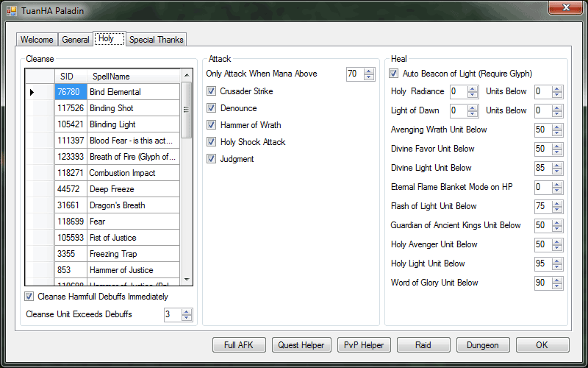Toggle the Holy Shock Attack checkbox
Viewport: 588px width, 368px height.
(212, 142)
